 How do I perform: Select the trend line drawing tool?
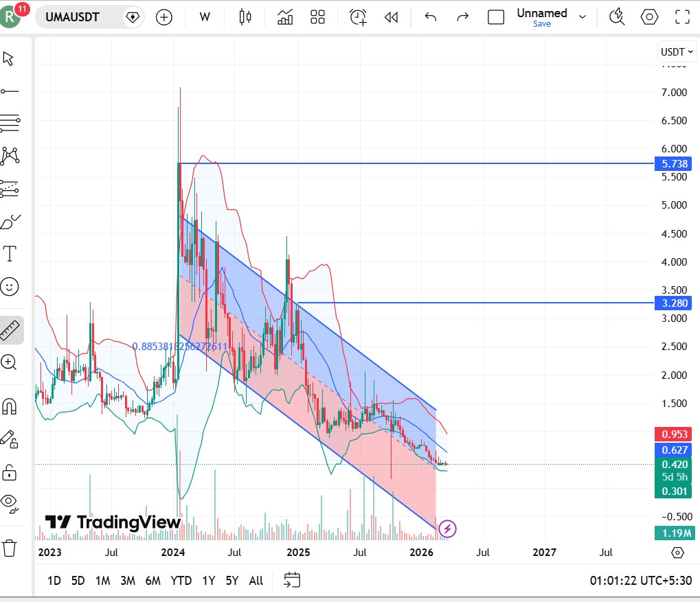[10, 91]
